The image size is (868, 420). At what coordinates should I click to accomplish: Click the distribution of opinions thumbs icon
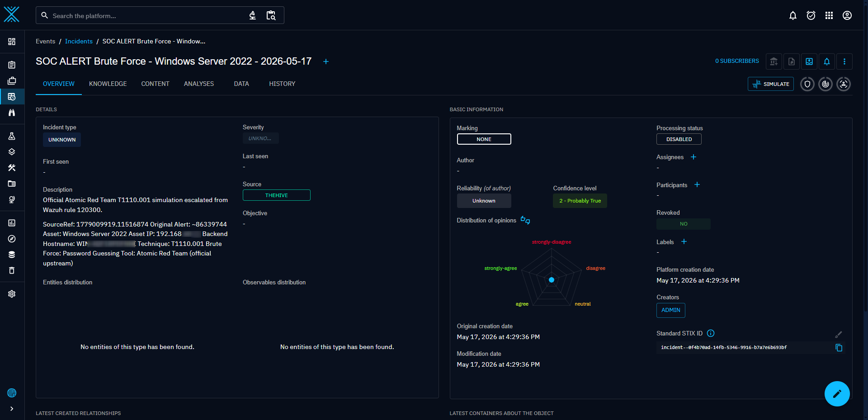pos(525,220)
